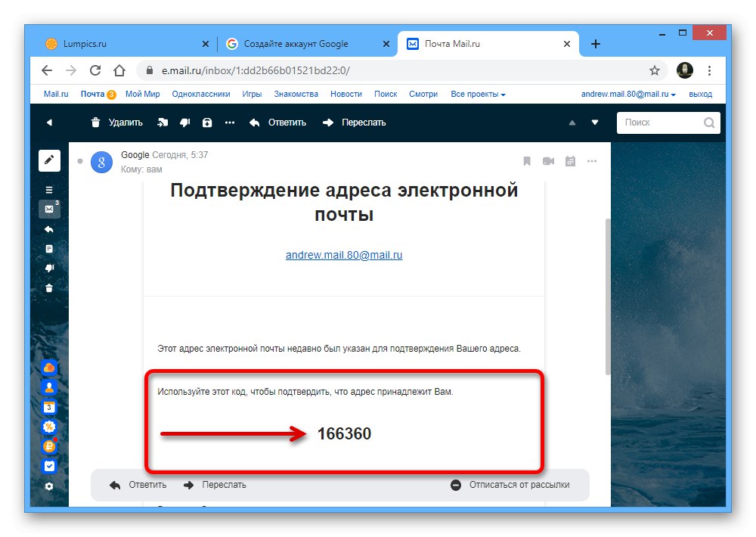Expand Все проекты dropdown

[478, 94]
